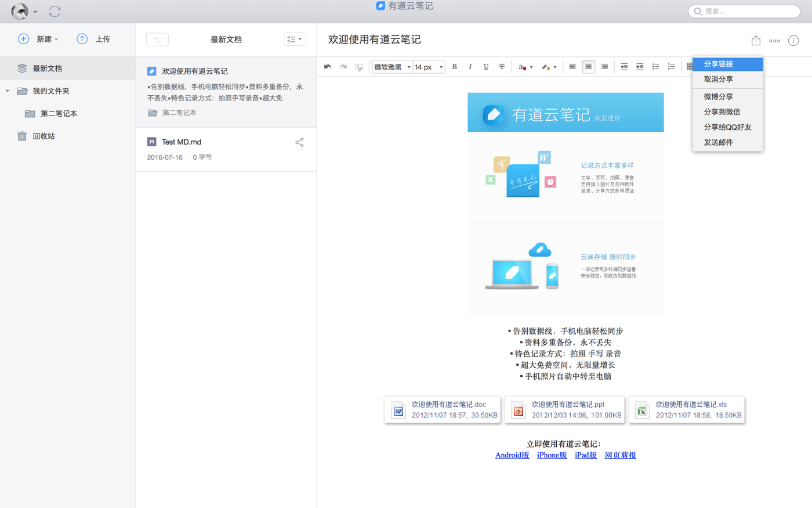Open the 欢迎使用有道云笔记.xls attachment
Image resolution: width=812 pixels, height=508 pixels.
pos(687,410)
